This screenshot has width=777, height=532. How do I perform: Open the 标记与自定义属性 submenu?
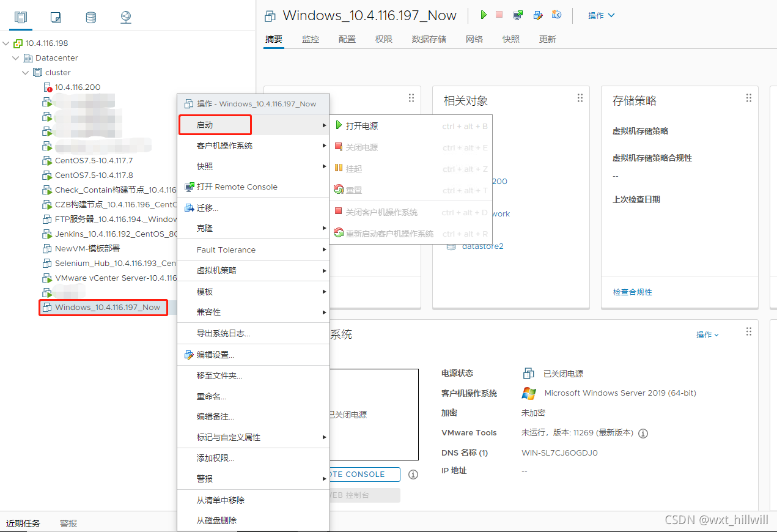[x=253, y=437]
